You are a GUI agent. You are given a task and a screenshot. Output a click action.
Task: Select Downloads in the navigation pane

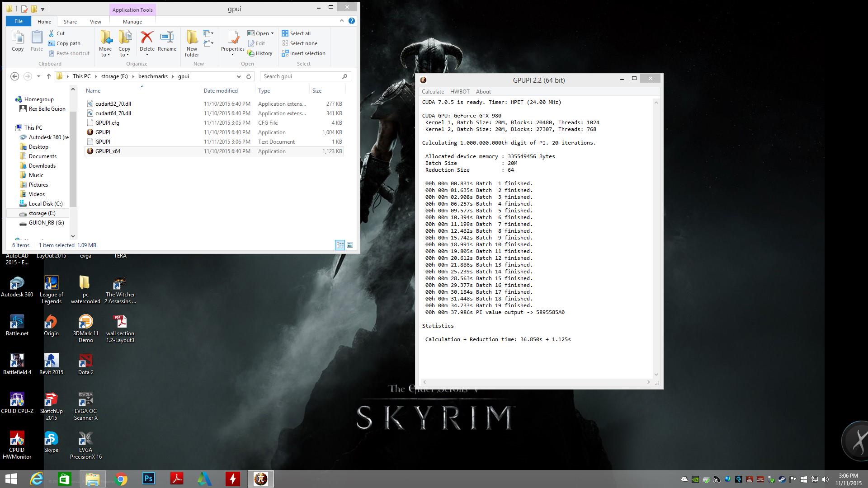42,166
